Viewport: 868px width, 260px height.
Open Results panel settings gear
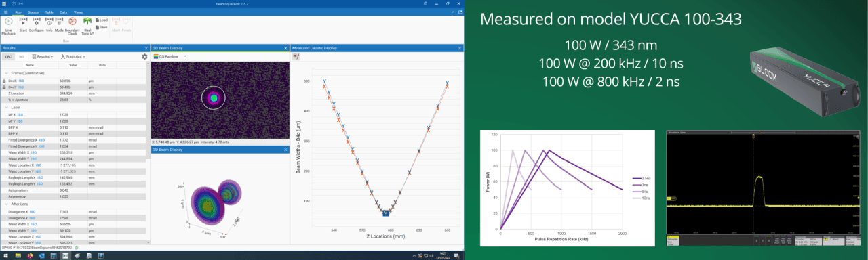tap(144, 57)
